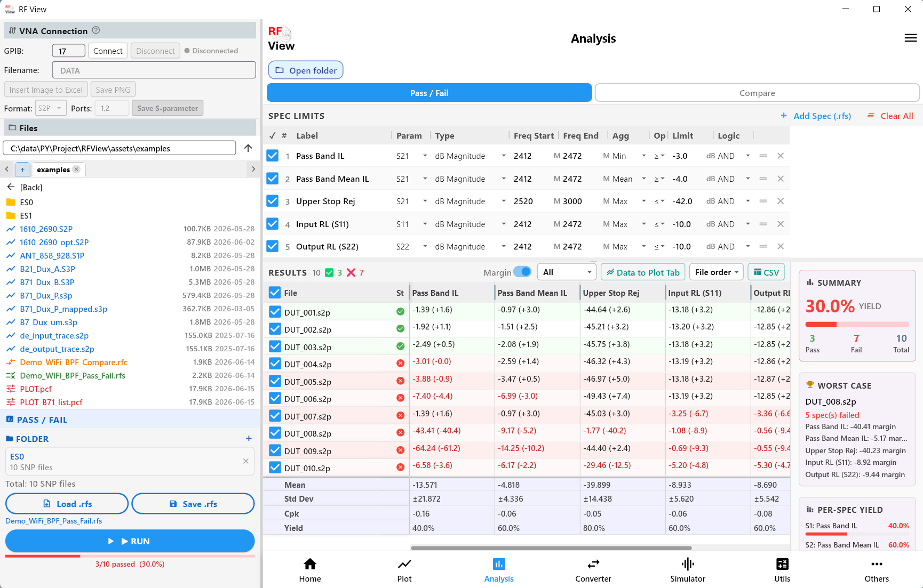Image resolution: width=923 pixels, height=588 pixels.
Task: Open the Format S2P dropdown
Action: click(51, 108)
